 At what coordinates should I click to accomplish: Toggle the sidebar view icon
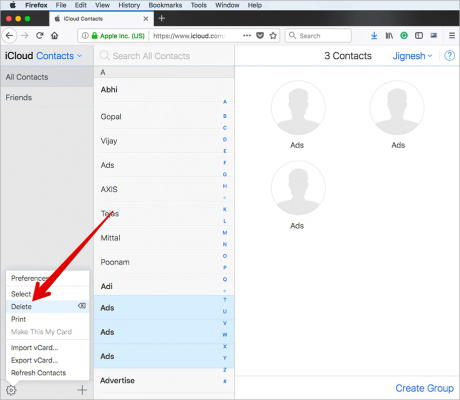[419, 35]
